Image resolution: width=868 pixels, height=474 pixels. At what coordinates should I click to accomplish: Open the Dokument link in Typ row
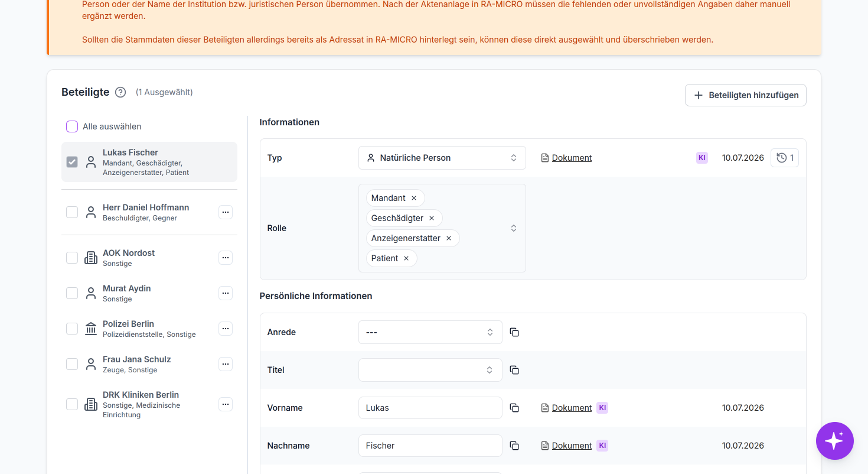(x=572, y=158)
